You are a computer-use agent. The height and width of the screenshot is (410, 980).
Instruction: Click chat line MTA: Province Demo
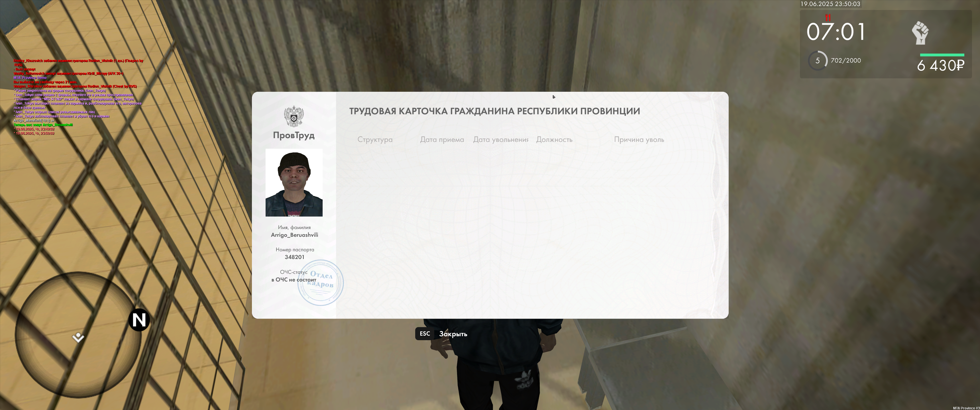(30, 77)
